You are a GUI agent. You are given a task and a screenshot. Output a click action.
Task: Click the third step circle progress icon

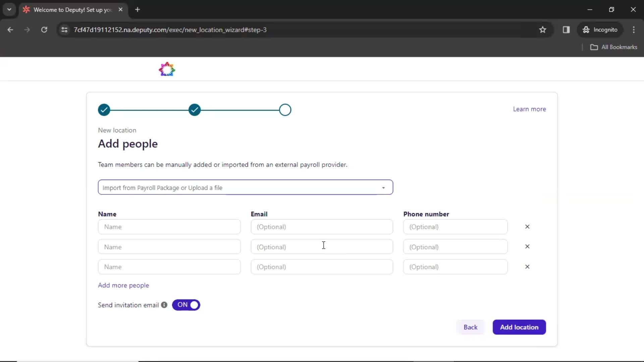pyautogui.click(x=285, y=110)
